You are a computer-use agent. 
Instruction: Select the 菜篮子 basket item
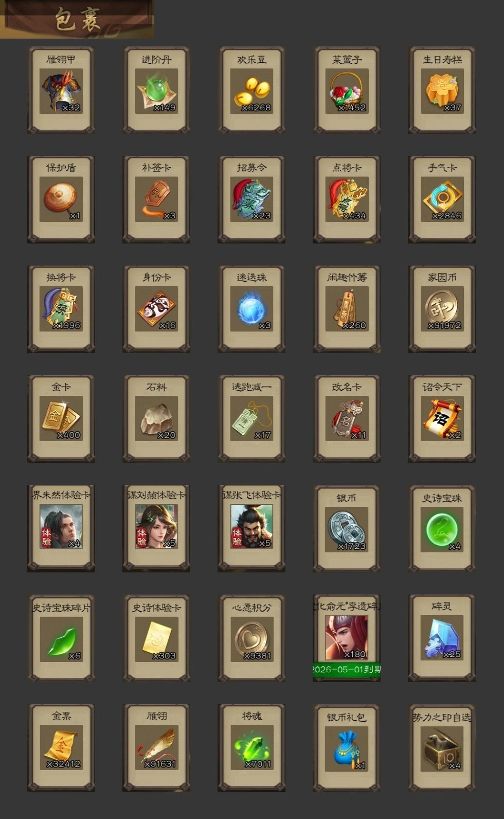(x=347, y=91)
